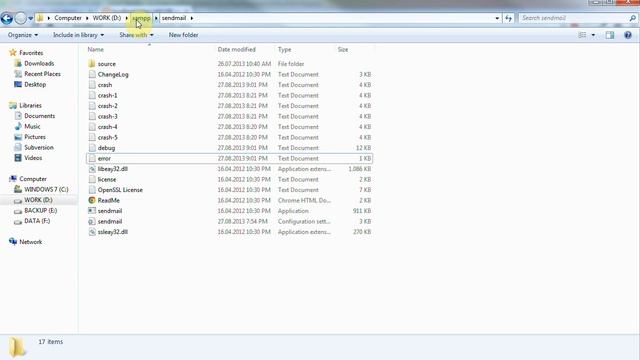Open the Music library

pyautogui.click(x=32, y=127)
